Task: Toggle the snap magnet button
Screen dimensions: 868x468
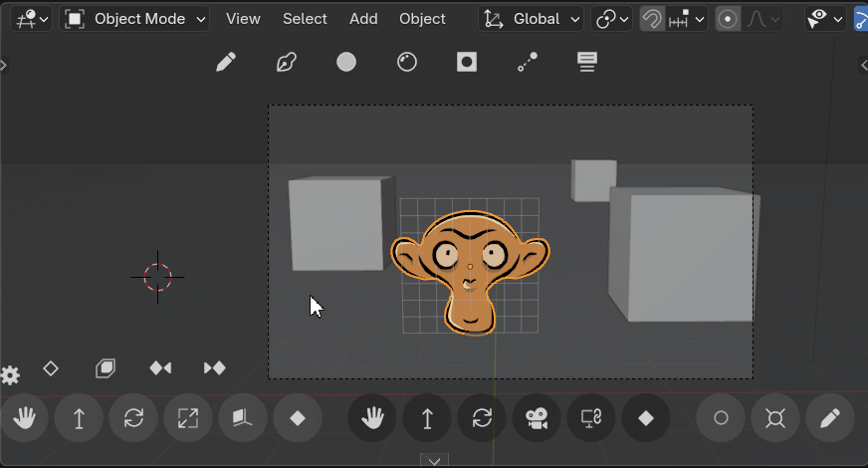Action: point(652,19)
